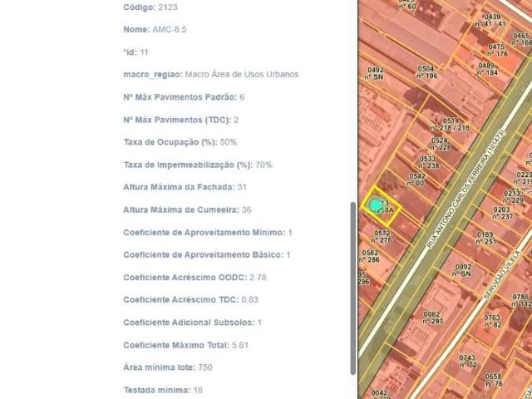Select Taxa de Ocupação 50% row
532x399 pixels.
point(180,142)
